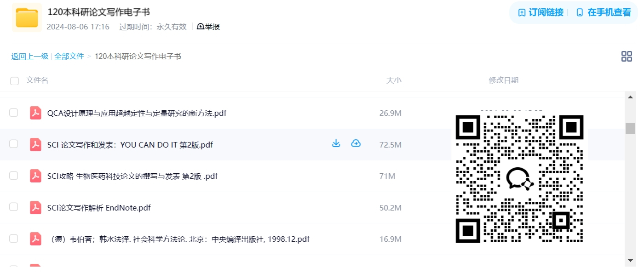The width and height of the screenshot is (644, 279).
Task: Switch to grid view icon
Action: (627, 57)
